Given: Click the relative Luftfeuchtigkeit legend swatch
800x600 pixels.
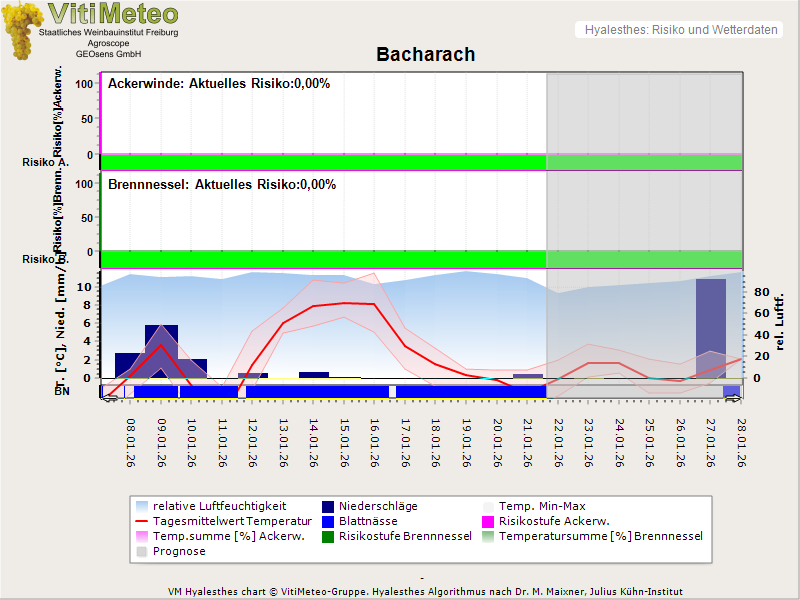Looking at the screenshot, I should 142,506.
